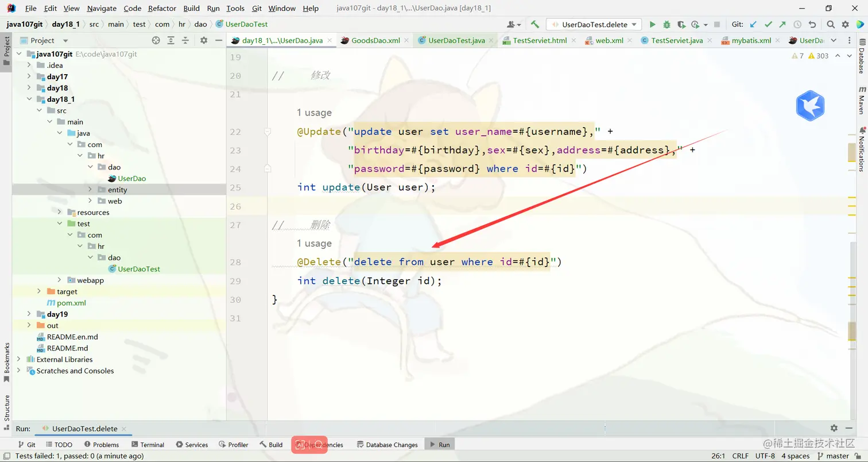The image size is (868, 462).
Task: Click the 26:1 line column indicator
Action: coord(718,456)
